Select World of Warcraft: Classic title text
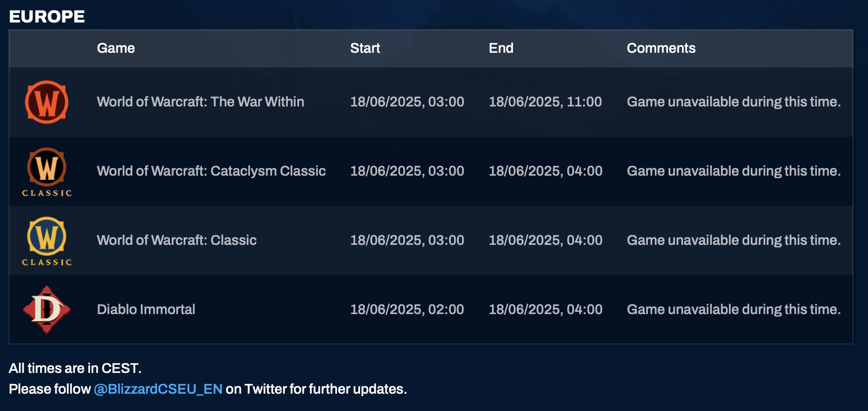The width and height of the screenshot is (868, 411). [x=177, y=240]
